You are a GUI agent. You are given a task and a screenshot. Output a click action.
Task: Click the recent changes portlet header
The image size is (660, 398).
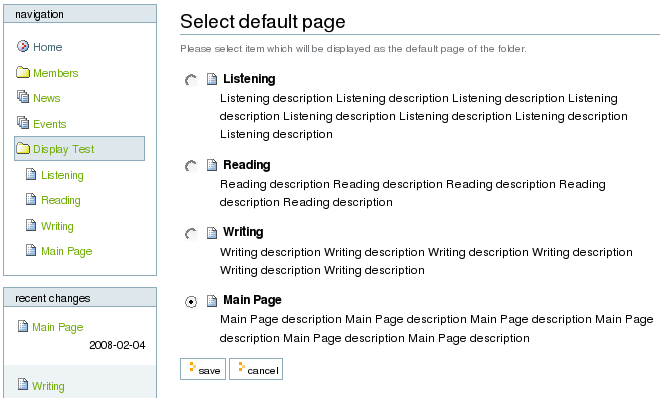[80, 297]
